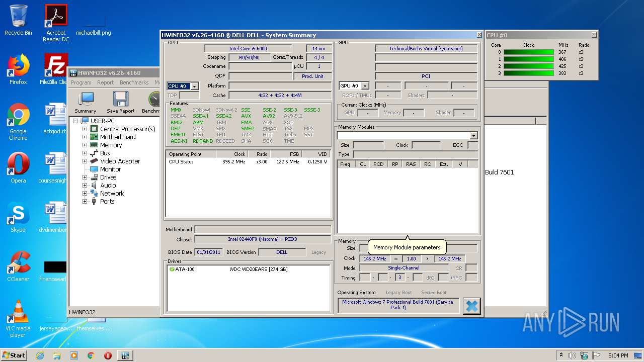644x362 pixels.
Task: Click the green drive status icon for ATA-100
Action: tap(172, 269)
